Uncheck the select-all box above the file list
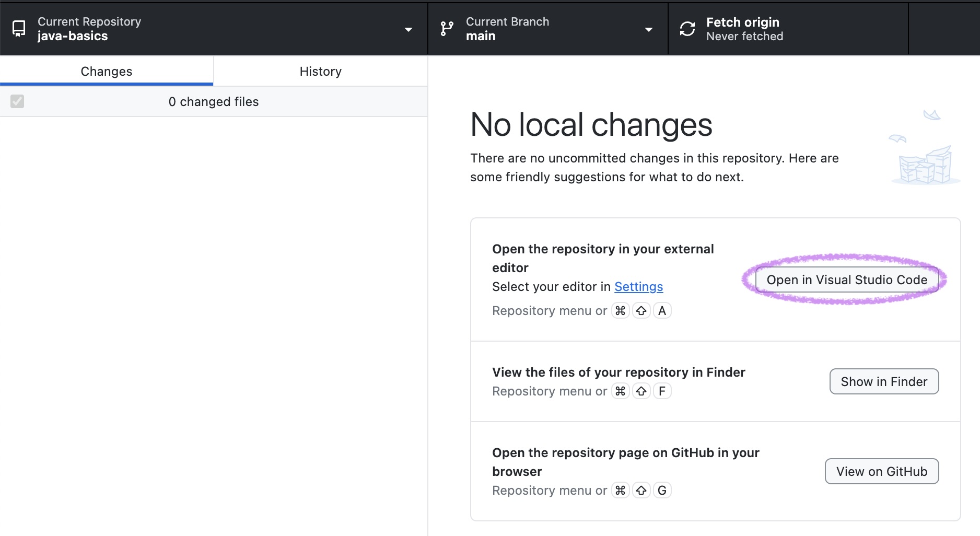 click(x=17, y=101)
